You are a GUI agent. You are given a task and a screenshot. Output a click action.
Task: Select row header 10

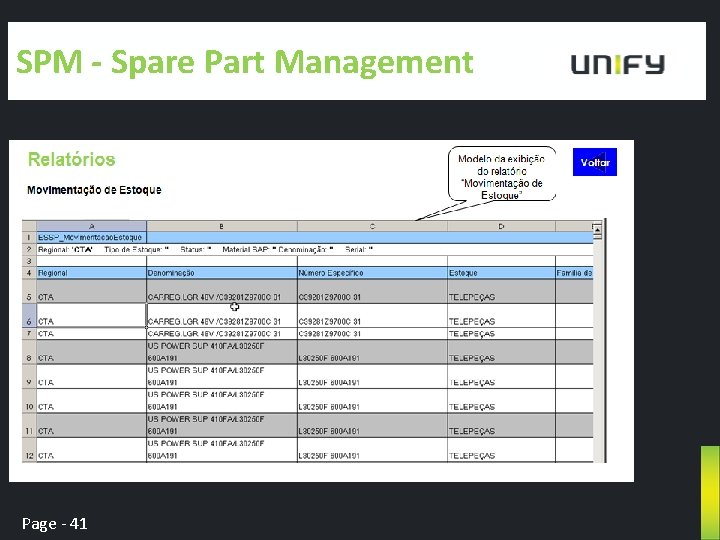(x=29, y=401)
